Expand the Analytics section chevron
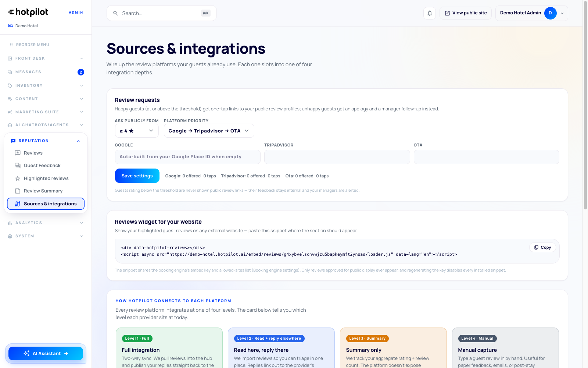The height and width of the screenshot is (368, 588). coord(82,223)
